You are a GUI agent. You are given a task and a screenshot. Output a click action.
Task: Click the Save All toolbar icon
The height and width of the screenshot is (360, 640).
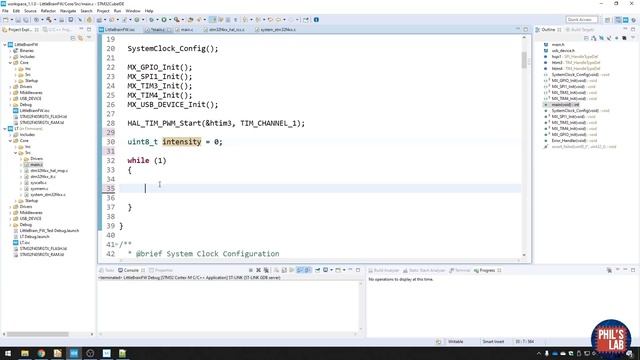(26, 20)
